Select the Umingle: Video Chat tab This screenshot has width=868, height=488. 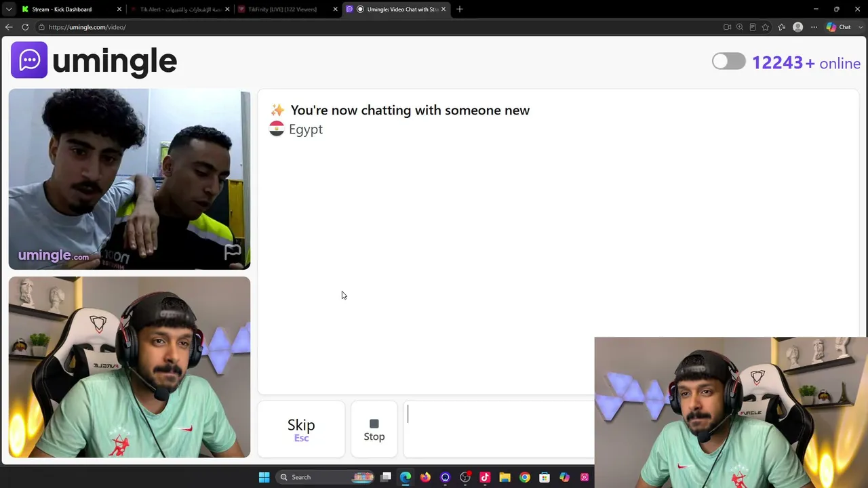397,9
